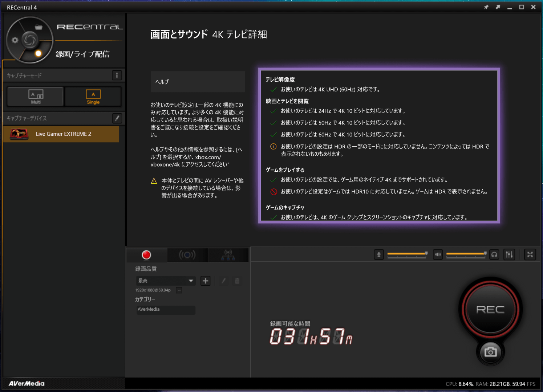Click the ゲームをプレイする heading
543x392 pixels.
tap(285, 170)
